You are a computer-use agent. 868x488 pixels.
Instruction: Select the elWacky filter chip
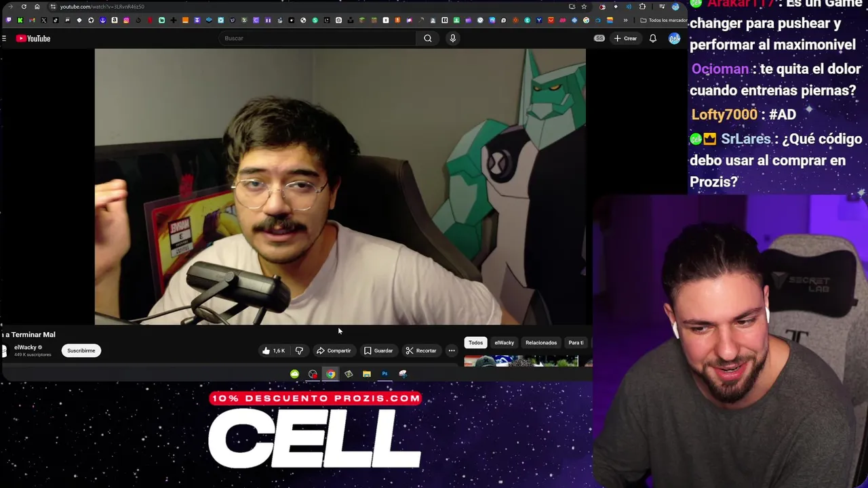click(504, 342)
